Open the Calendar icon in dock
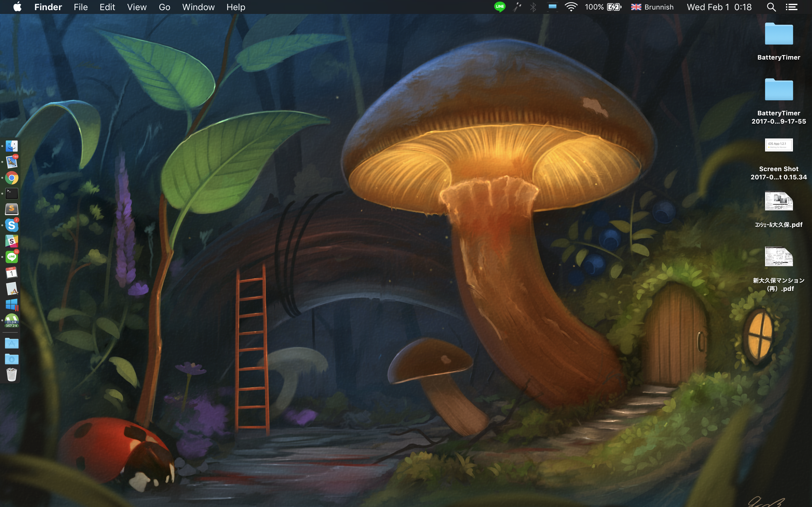 point(12,273)
